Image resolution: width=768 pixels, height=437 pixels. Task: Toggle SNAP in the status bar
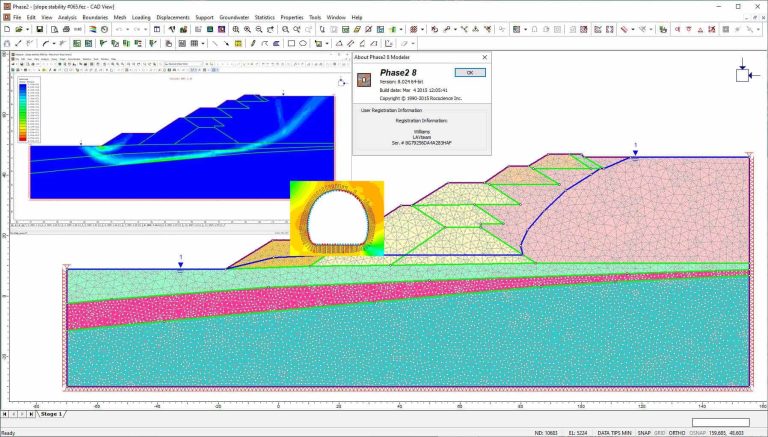pyautogui.click(x=644, y=433)
